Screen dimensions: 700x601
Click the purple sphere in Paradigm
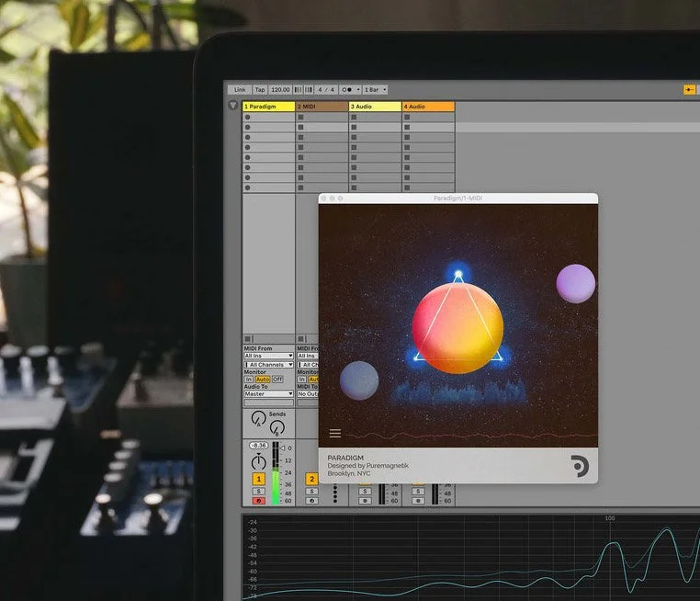(575, 284)
